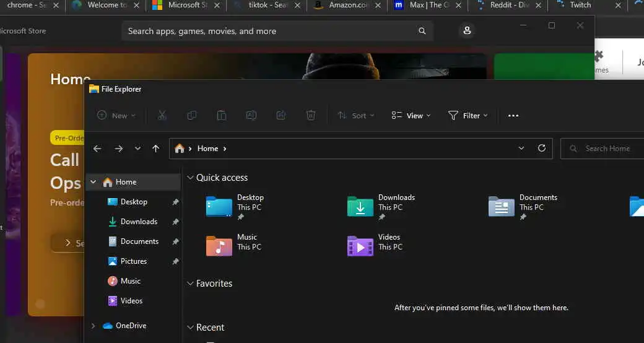Image resolution: width=644 pixels, height=343 pixels.
Task: Open the address bar history dropdown
Action: tap(521, 149)
